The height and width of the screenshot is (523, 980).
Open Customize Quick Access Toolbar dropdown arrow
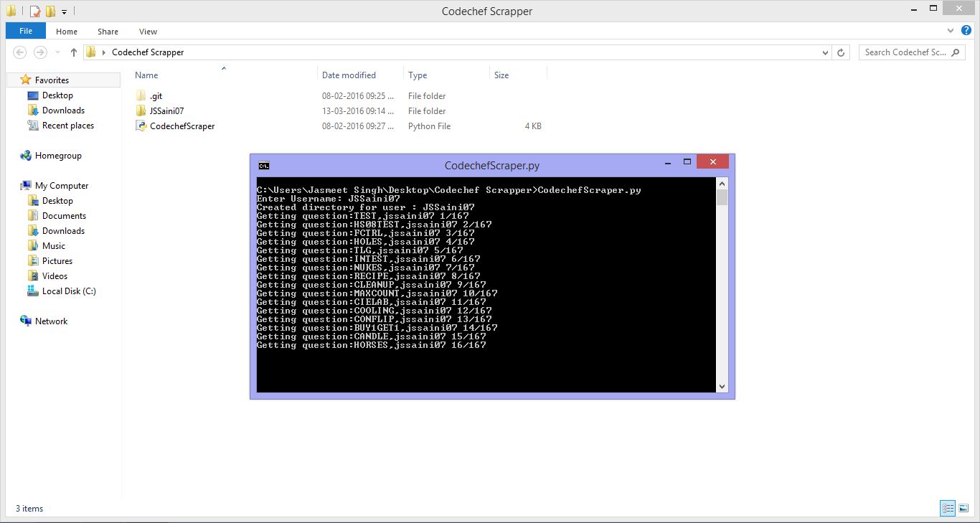click(x=64, y=12)
